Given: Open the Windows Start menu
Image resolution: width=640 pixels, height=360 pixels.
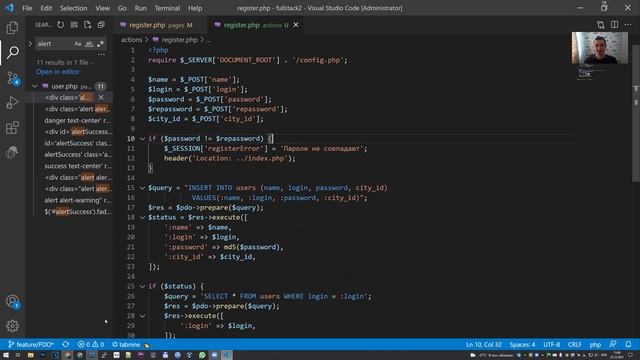Looking at the screenshot, I should (6, 355).
